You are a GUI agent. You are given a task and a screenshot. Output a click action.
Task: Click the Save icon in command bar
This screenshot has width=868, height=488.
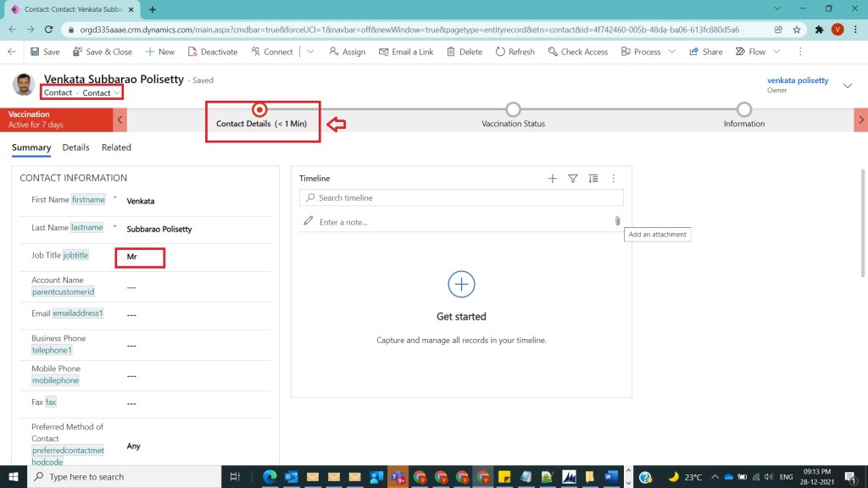click(x=36, y=52)
